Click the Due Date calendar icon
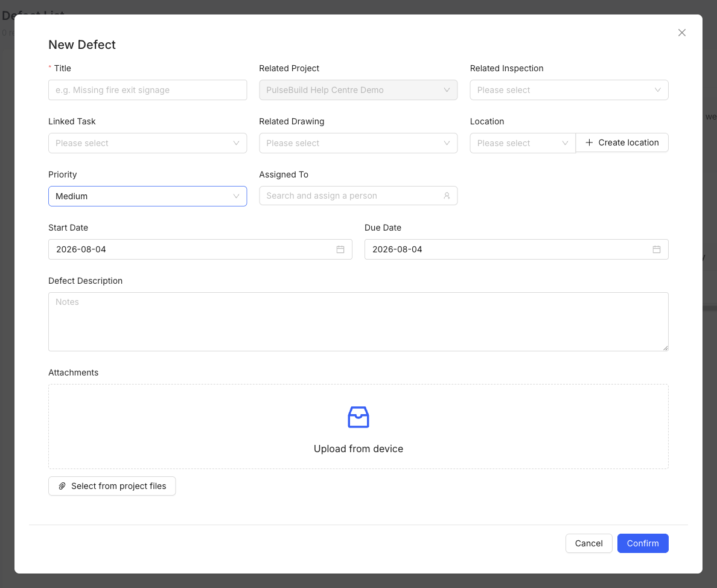Image resolution: width=717 pixels, height=588 pixels. point(656,249)
